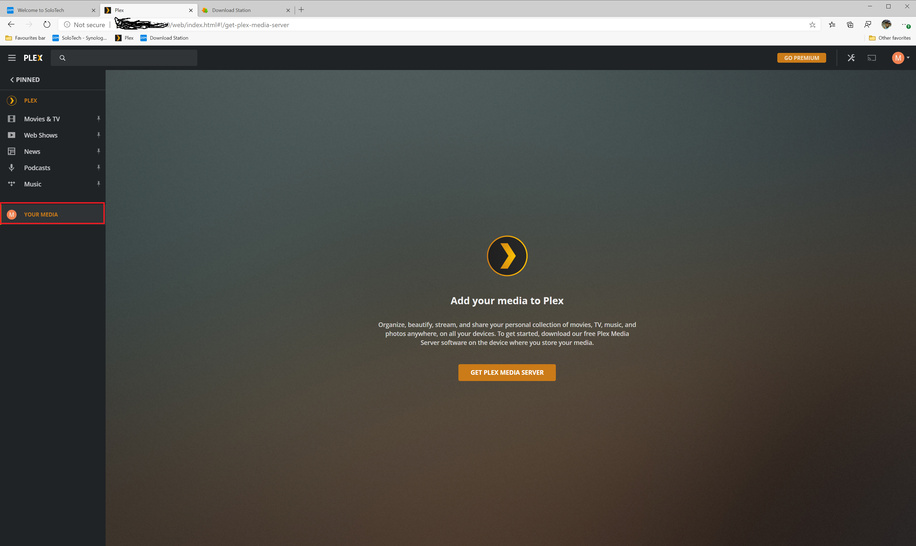Click the search magnifier icon
Image resolution: width=916 pixels, height=546 pixels.
[63, 58]
